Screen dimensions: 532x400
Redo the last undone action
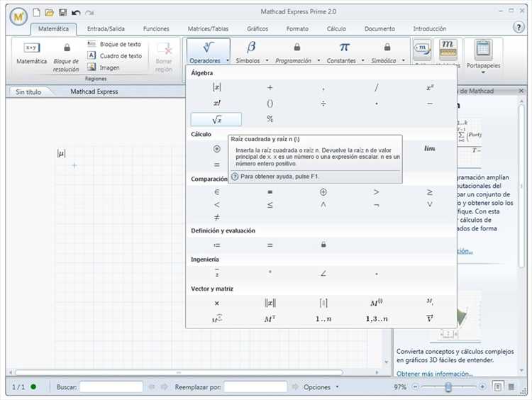(89, 13)
